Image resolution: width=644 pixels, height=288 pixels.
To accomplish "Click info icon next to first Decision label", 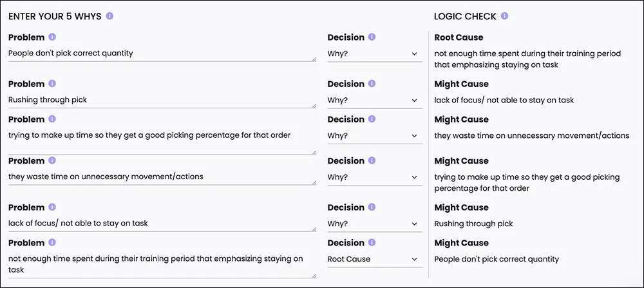I will (x=372, y=37).
